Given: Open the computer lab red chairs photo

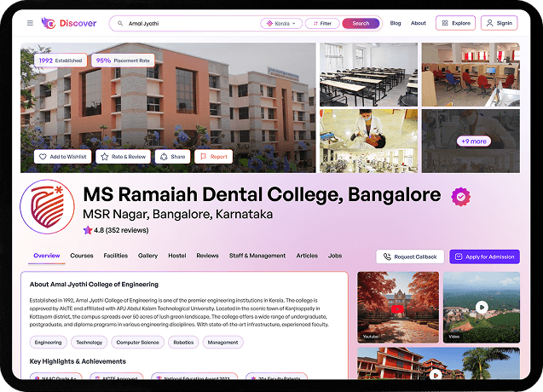Looking at the screenshot, I should 471,74.
